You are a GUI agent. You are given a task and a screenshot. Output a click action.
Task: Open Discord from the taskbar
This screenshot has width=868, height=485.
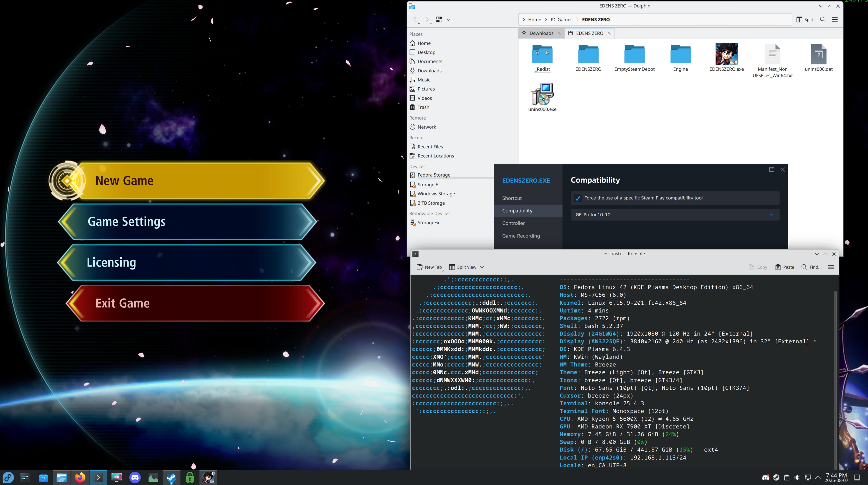[x=135, y=477]
